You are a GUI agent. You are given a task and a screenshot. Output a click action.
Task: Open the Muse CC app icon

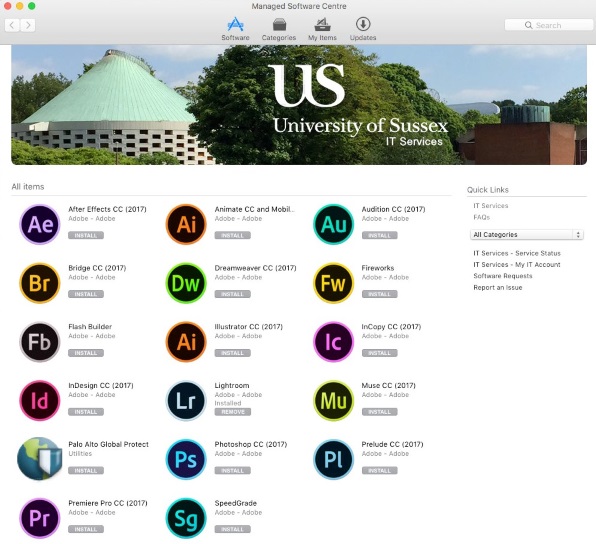coord(333,400)
